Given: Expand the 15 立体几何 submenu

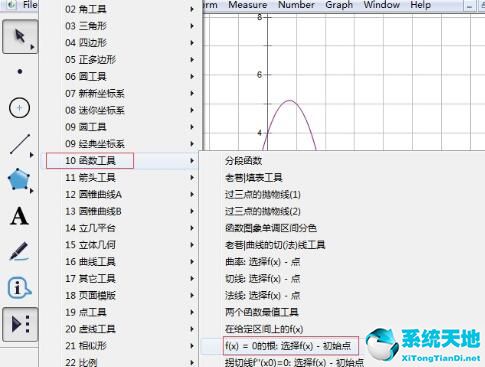Looking at the screenshot, I should click(x=120, y=245).
